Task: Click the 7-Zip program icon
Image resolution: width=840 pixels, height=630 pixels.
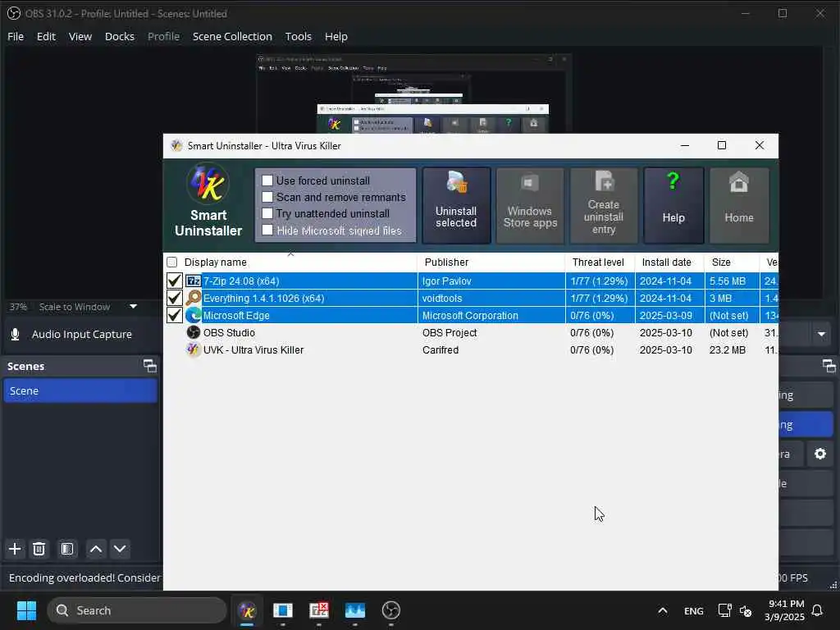Action: [x=194, y=281]
